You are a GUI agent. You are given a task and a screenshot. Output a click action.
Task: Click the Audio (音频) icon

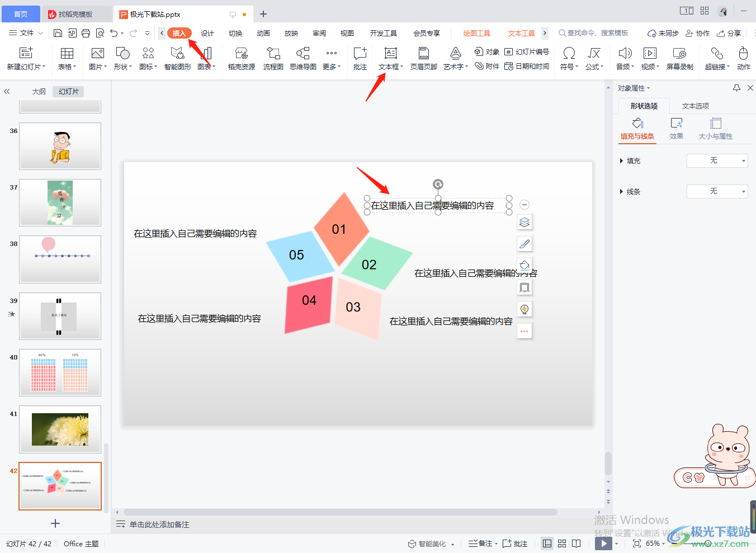pos(625,53)
